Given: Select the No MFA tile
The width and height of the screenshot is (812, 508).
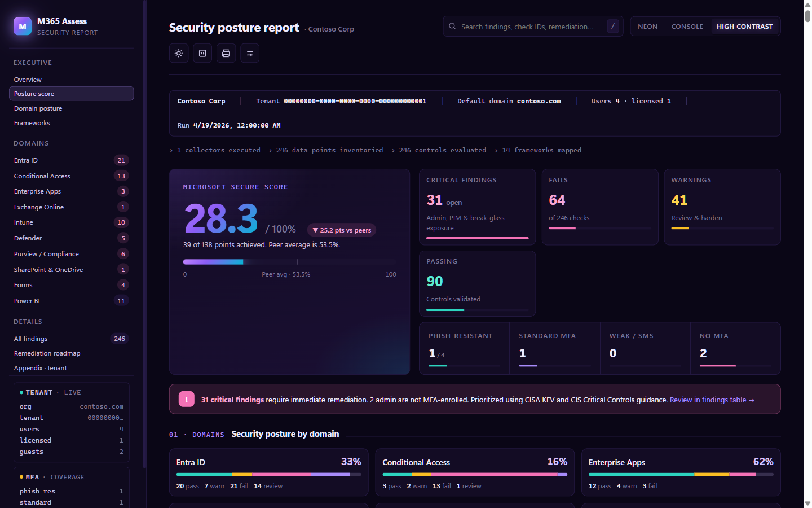Looking at the screenshot, I should tap(735, 348).
